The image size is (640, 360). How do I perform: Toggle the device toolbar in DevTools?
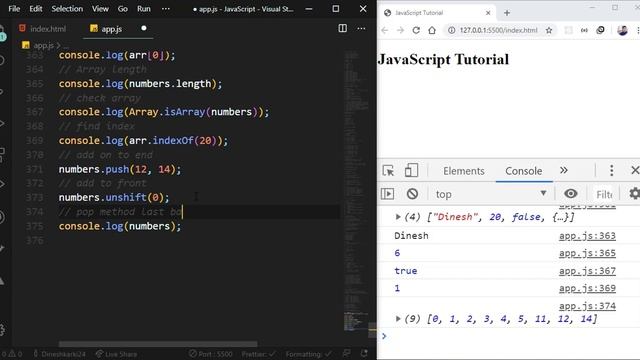coord(411,170)
